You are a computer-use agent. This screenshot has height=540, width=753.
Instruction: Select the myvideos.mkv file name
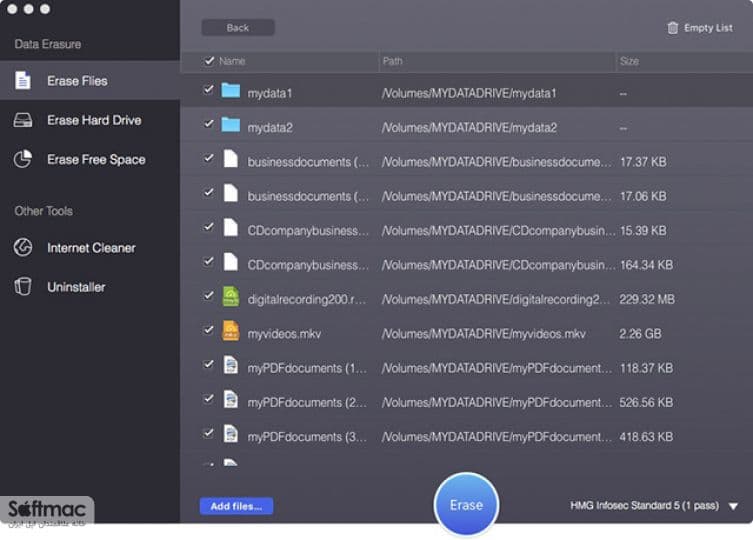click(284, 334)
